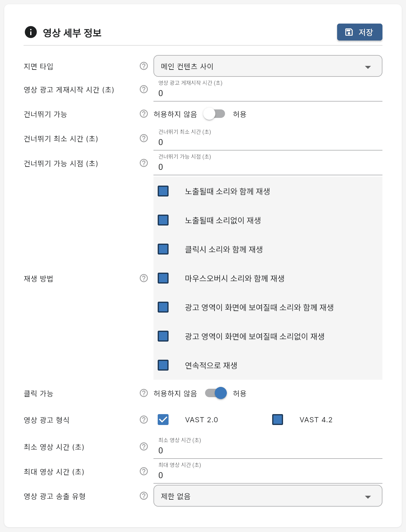The height and width of the screenshot is (532, 406).
Task: Click help icon next to 영상 광고 형식
Action: (144, 420)
